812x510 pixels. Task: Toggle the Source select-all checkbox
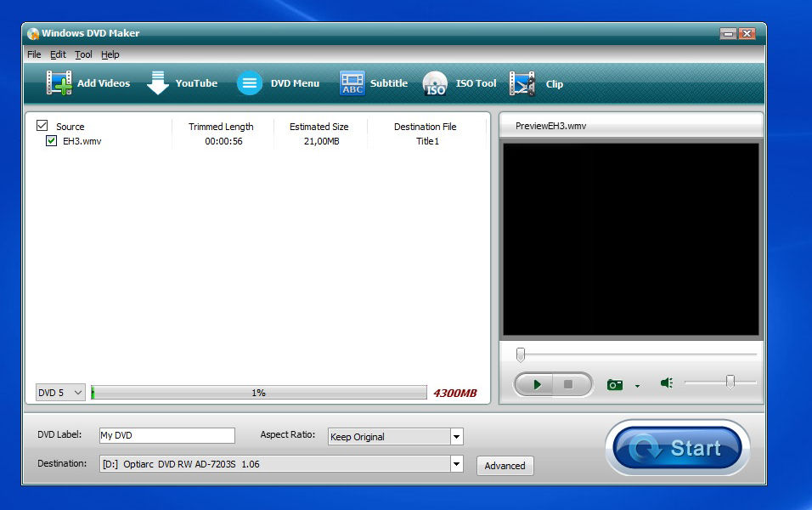pos(42,126)
